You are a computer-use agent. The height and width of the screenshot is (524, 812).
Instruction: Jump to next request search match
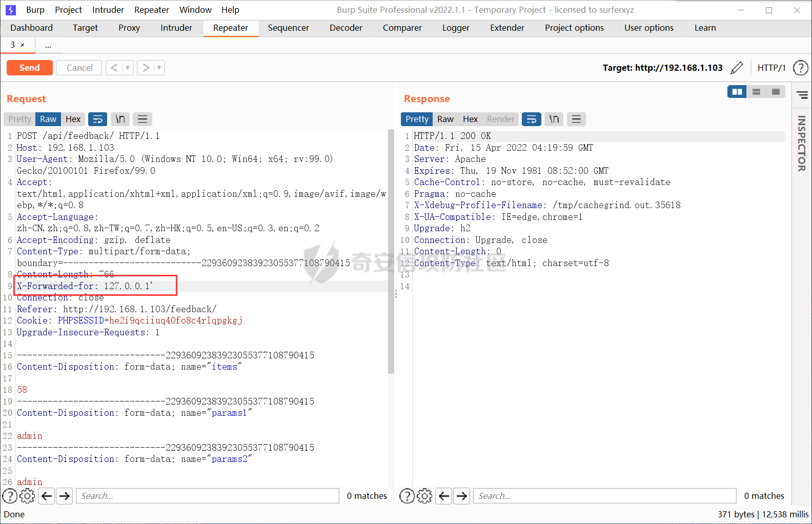tap(64, 496)
